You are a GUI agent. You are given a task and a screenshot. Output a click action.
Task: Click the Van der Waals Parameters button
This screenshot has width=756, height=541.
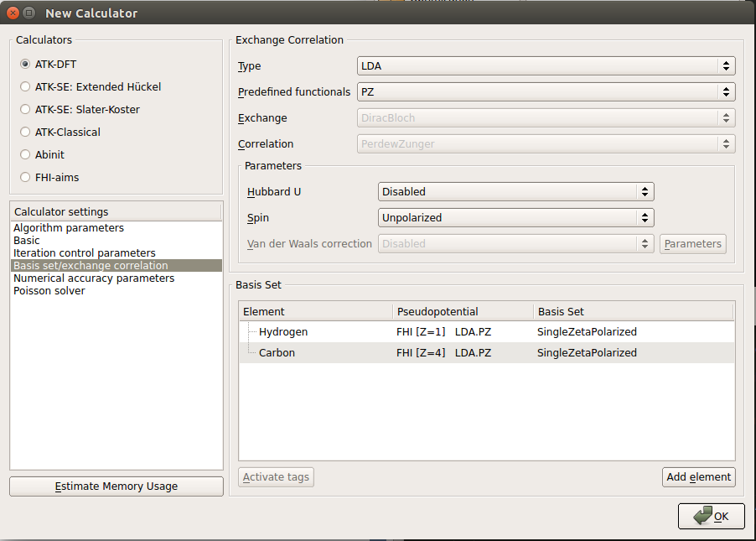coord(693,244)
